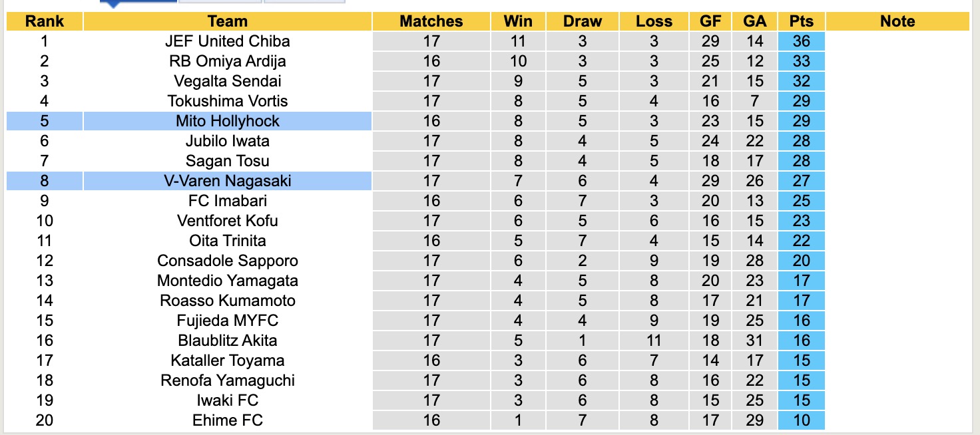Select the highlighted Mito Hollyhock row
The width and height of the screenshot is (980, 435).
click(x=227, y=121)
